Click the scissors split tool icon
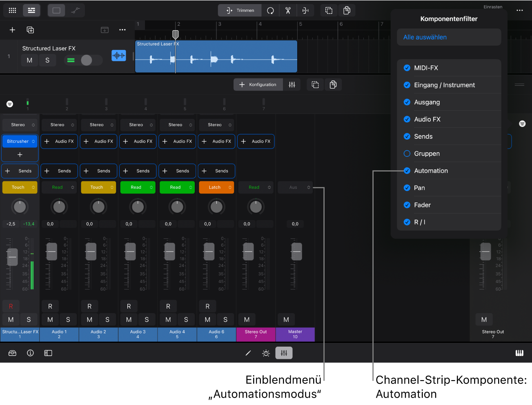The image size is (532, 405). pos(288,11)
